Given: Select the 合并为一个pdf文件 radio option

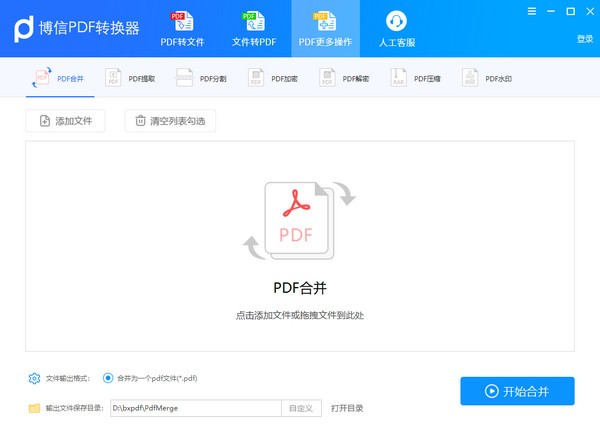Looking at the screenshot, I should [108, 378].
